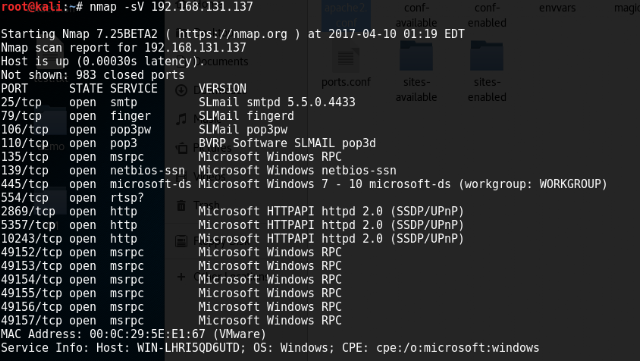Image resolution: width=640 pixels, height=361 pixels.
Task: Select the highlighted apache2.conf file
Action: [346, 14]
